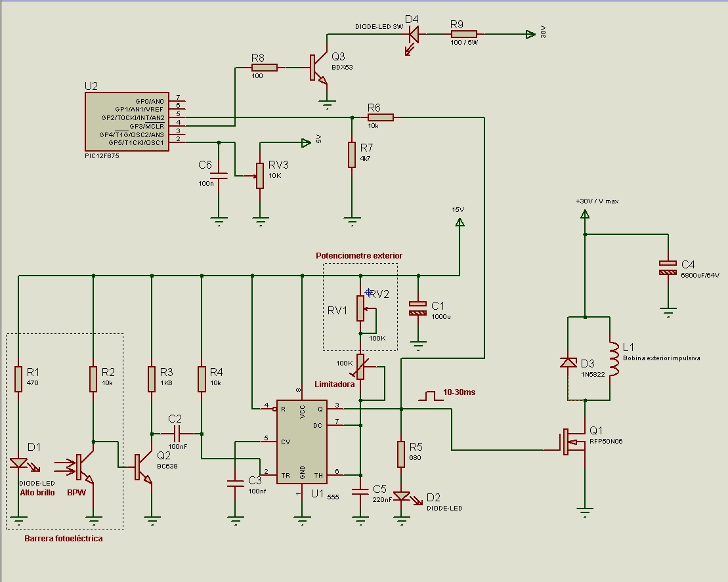The height and width of the screenshot is (582, 728).
Task: Click the 'RFP50N06' part label
Action: point(606,442)
